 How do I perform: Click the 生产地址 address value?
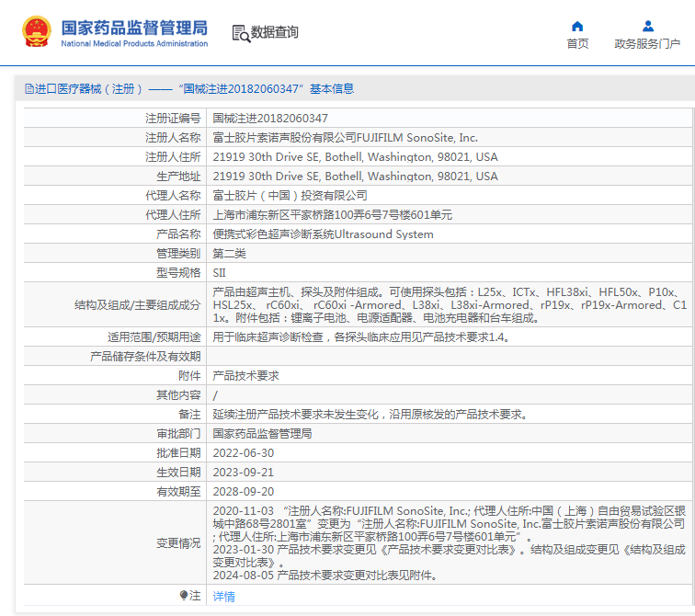pyautogui.click(x=355, y=177)
